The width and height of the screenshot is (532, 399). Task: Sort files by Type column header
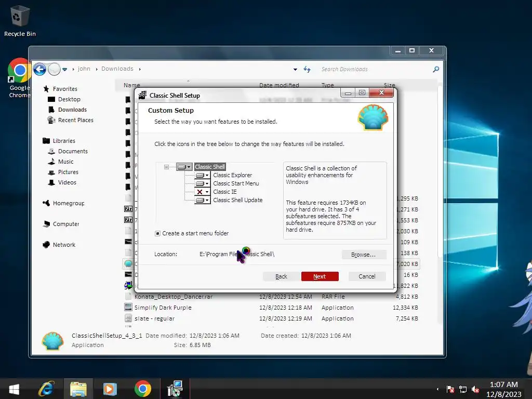pos(327,85)
